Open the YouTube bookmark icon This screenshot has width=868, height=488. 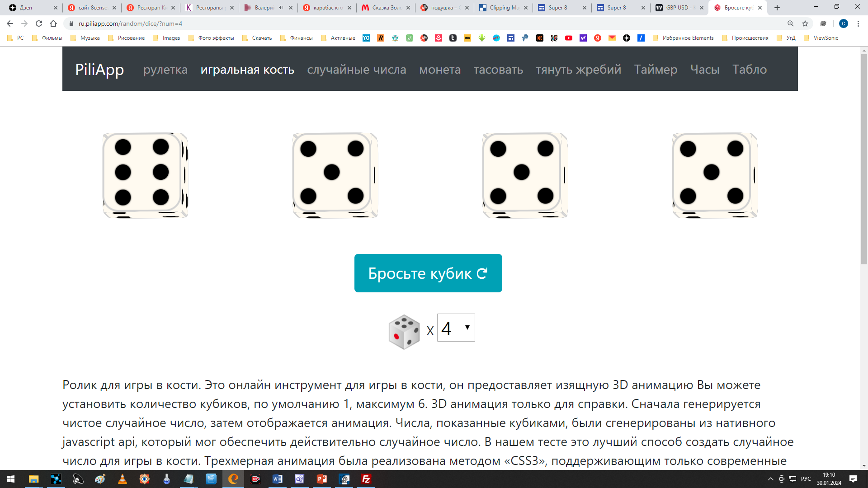coord(569,38)
